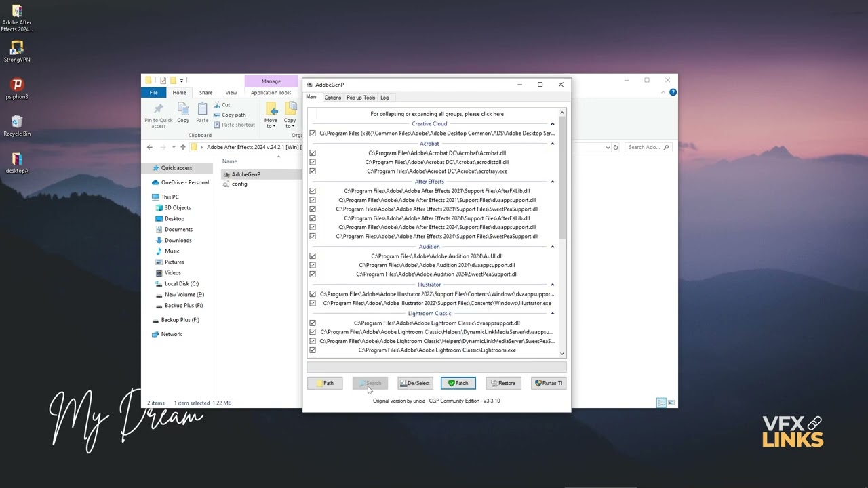This screenshot has width=868, height=488.
Task: Open Network in navigation pane
Action: tap(167, 334)
